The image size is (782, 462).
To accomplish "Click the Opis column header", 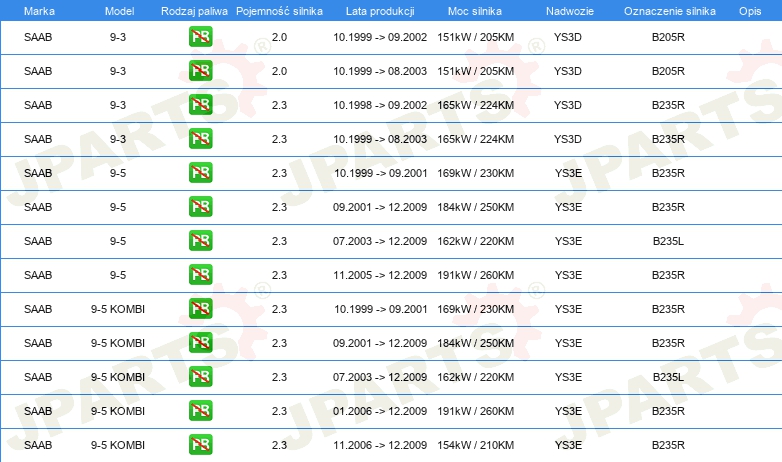I will pyautogui.click(x=750, y=11).
